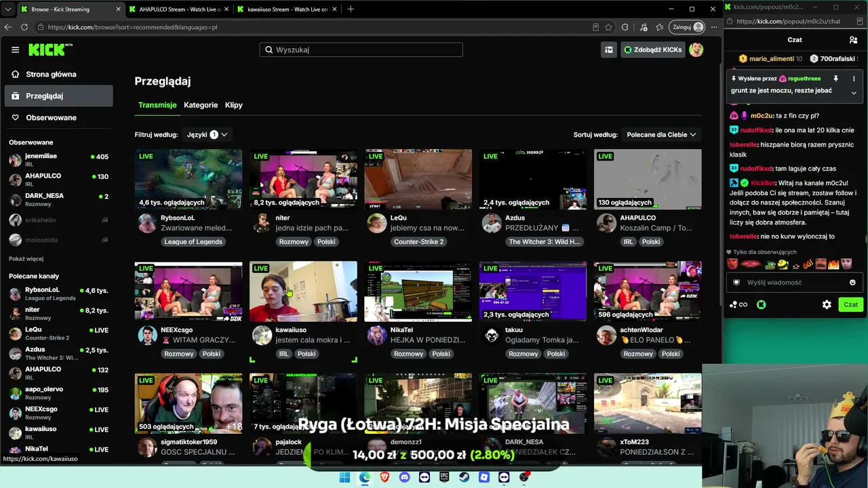Image resolution: width=868 pixels, height=488 pixels.
Task: Click the green Kick K icon below chat input
Action: pyautogui.click(x=761, y=305)
